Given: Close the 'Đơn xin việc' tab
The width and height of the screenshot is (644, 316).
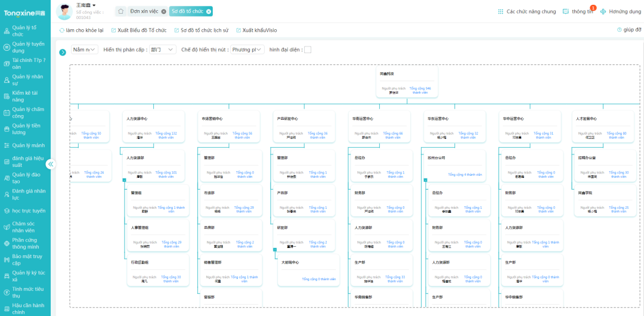Looking at the screenshot, I should pos(163,11).
